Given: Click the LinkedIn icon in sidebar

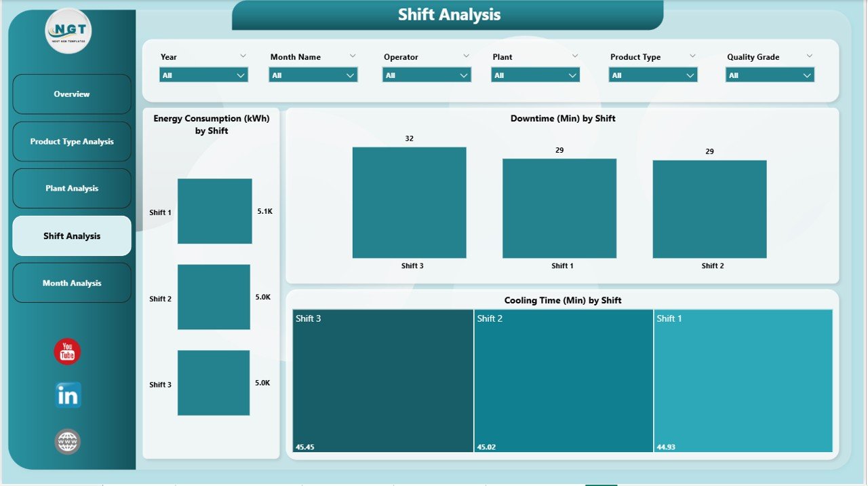Looking at the screenshot, I should [66, 395].
